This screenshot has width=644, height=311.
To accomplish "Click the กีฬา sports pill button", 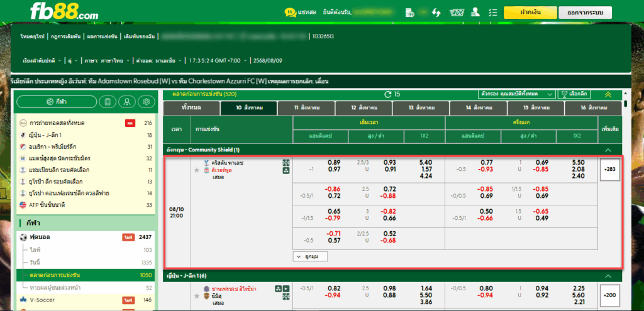I will [x=57, y=102].
